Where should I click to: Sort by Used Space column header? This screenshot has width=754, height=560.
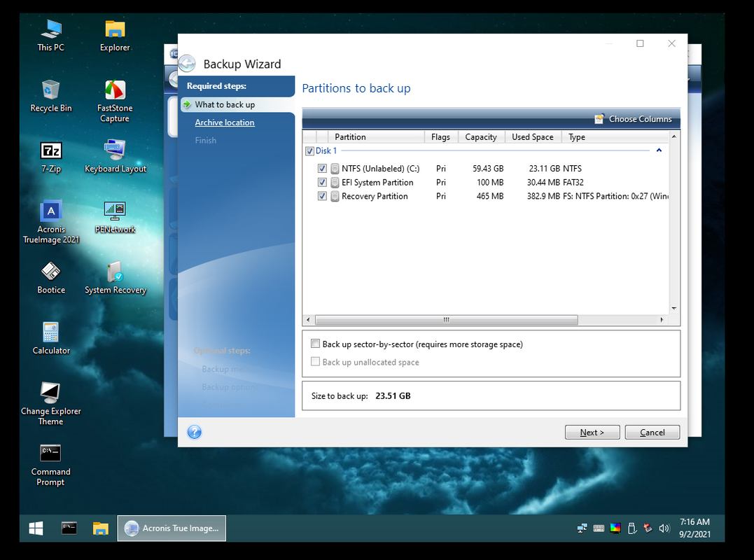coord(533,137)
